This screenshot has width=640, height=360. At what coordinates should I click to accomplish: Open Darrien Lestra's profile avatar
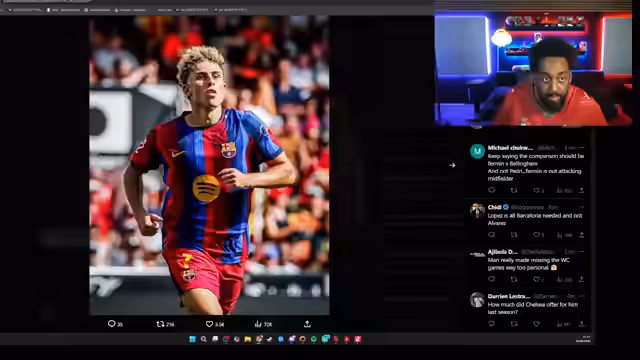(477, 300)
